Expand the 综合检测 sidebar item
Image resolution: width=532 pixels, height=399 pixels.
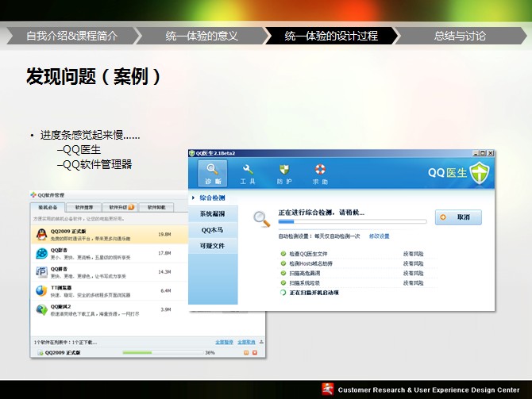click(213, 198)
